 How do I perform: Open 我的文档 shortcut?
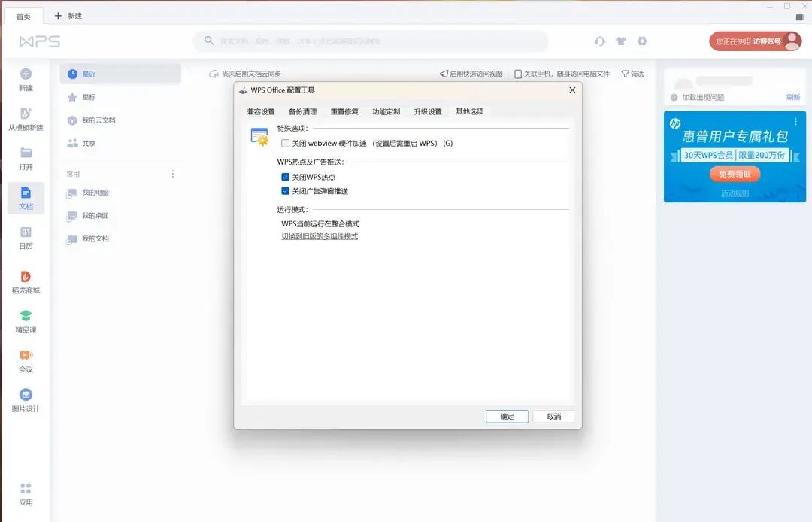pos(88,239)
